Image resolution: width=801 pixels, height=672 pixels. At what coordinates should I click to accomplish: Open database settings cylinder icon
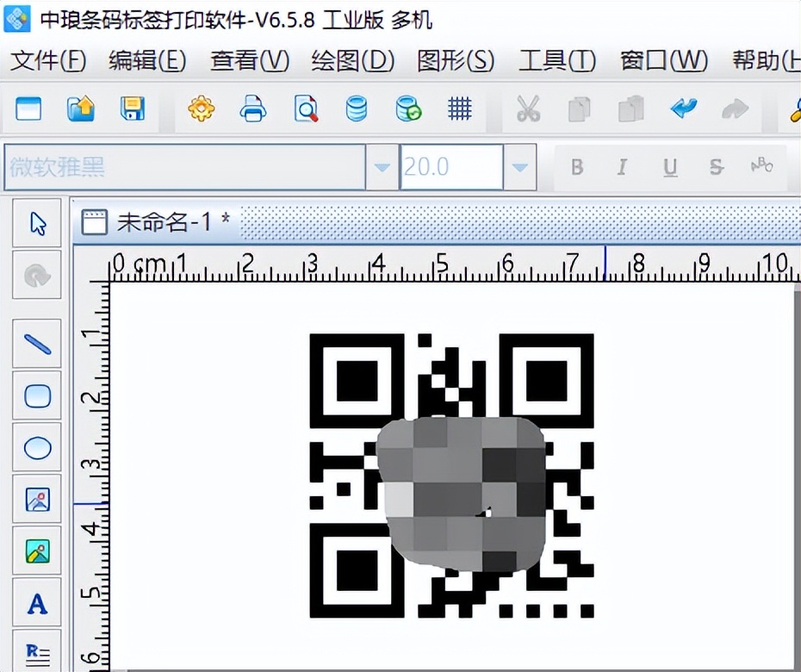pos(356,109)
